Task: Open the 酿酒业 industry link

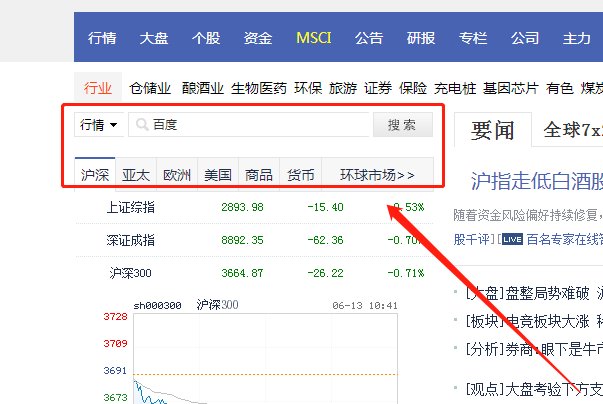Action: (203, 88)
